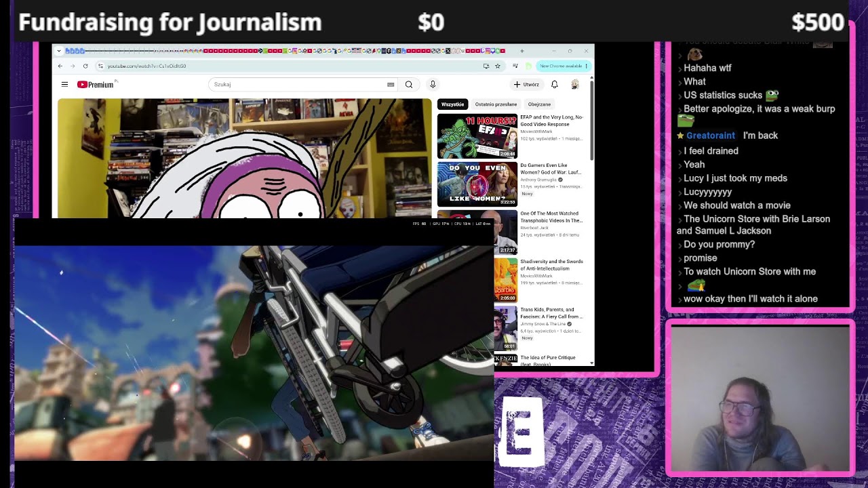Click the "We should watch a movie" chat message
Screen dimensions: 868x488
pos(737,205)
